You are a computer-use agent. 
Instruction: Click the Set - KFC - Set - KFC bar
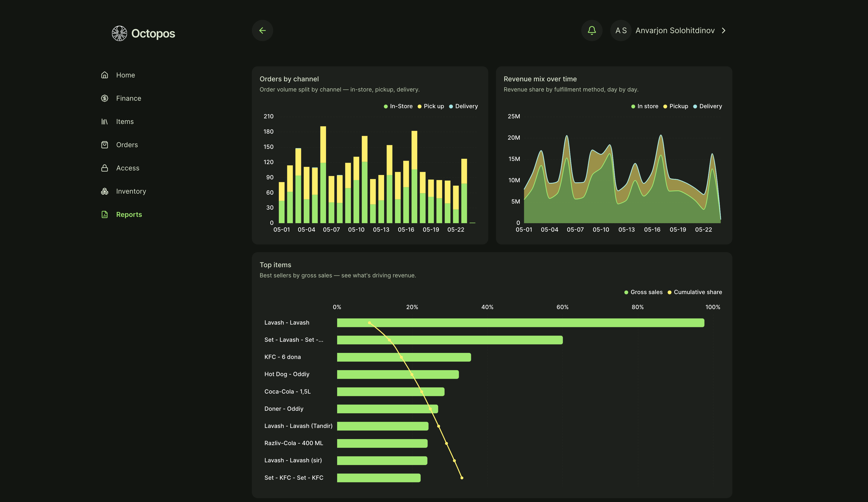point(379,478)
